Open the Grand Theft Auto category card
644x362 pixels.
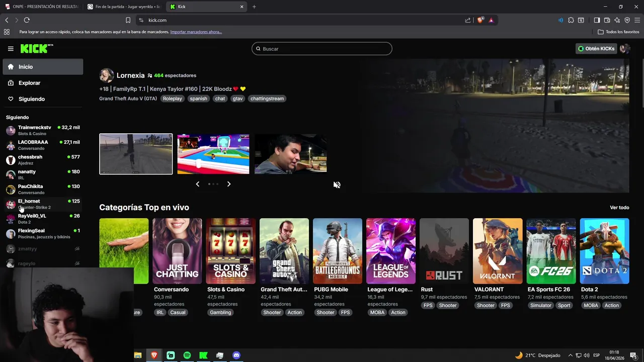click(284, 251)
